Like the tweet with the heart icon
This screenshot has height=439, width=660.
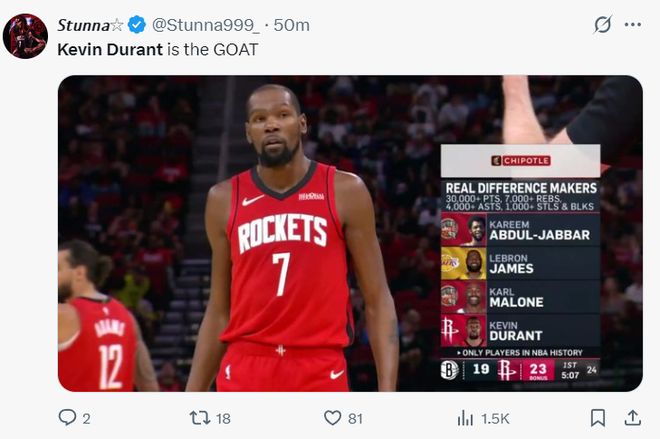click(332, 418)
